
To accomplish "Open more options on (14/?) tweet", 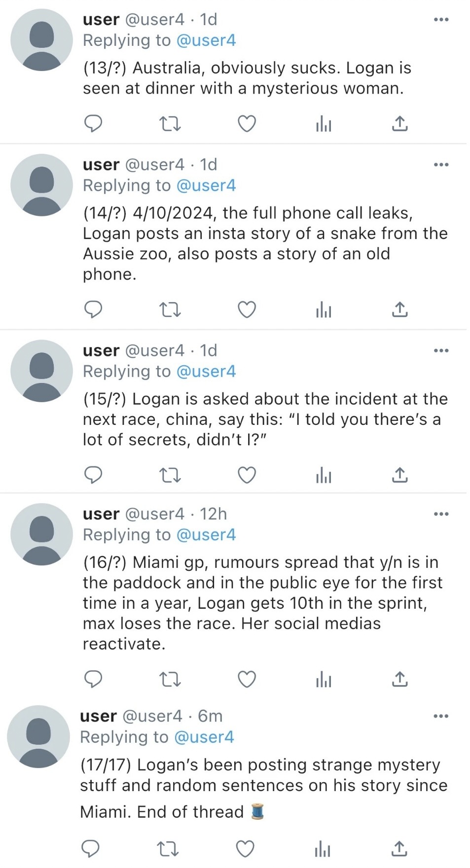I will pyautogui.click(x=441, y=165).
